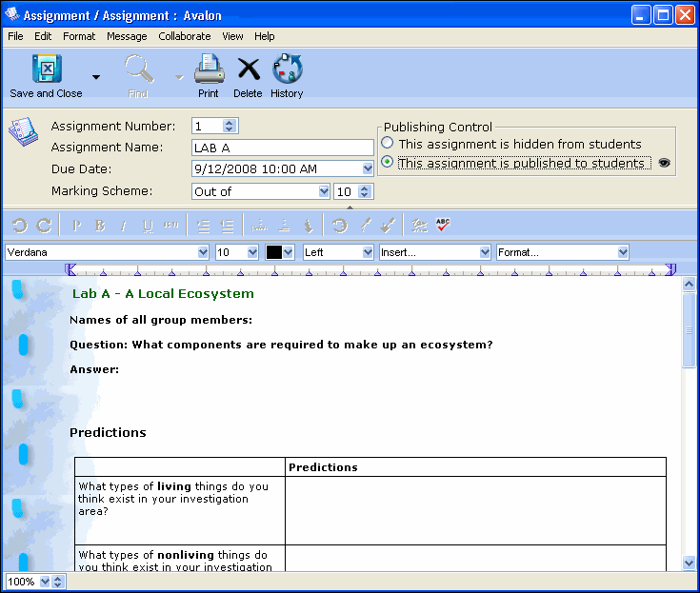The image size is (700, 593).
Task: Click the eye icon beside published option
Action: 664,163
